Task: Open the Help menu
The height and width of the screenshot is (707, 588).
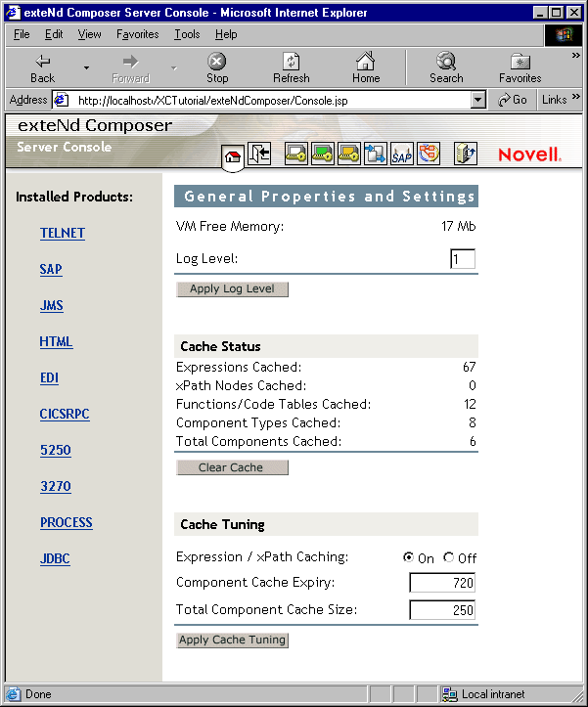Action: click(x=226, y=34)
